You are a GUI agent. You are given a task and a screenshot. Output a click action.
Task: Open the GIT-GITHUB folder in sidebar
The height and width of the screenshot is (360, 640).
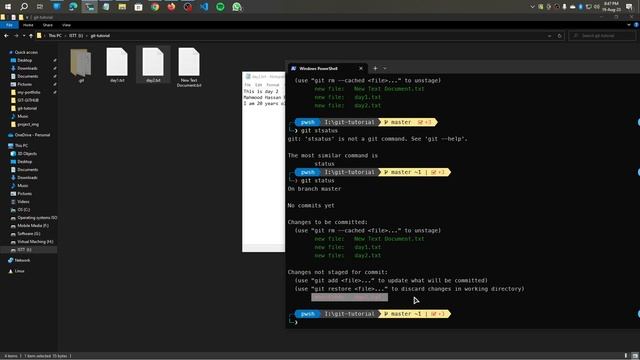click(28, 100)
